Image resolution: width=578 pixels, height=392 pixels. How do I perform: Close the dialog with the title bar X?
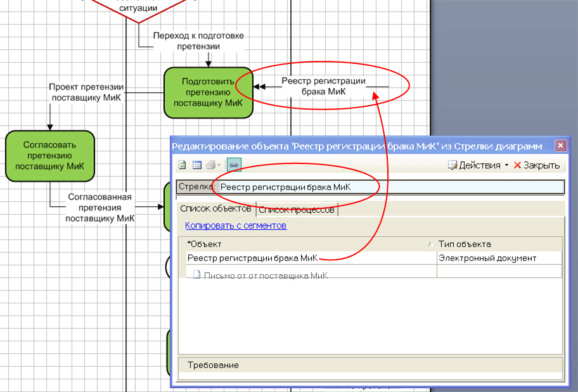pyautogui.click(x=560, y=146)
